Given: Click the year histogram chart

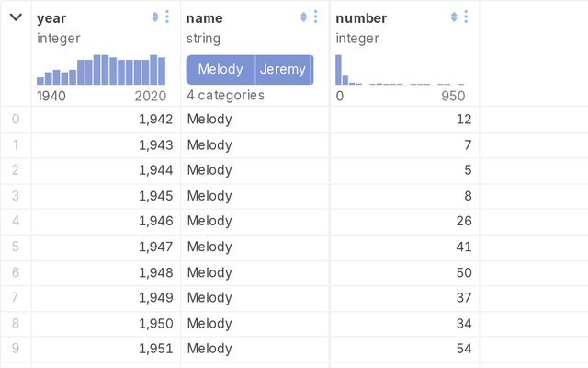Looking at the screenshot, I should point(101,70).
